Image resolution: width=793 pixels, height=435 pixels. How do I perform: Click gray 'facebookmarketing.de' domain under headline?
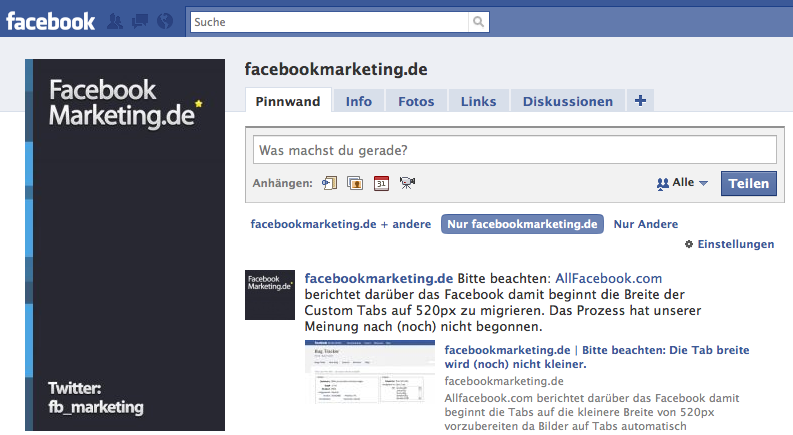point(504,381)
